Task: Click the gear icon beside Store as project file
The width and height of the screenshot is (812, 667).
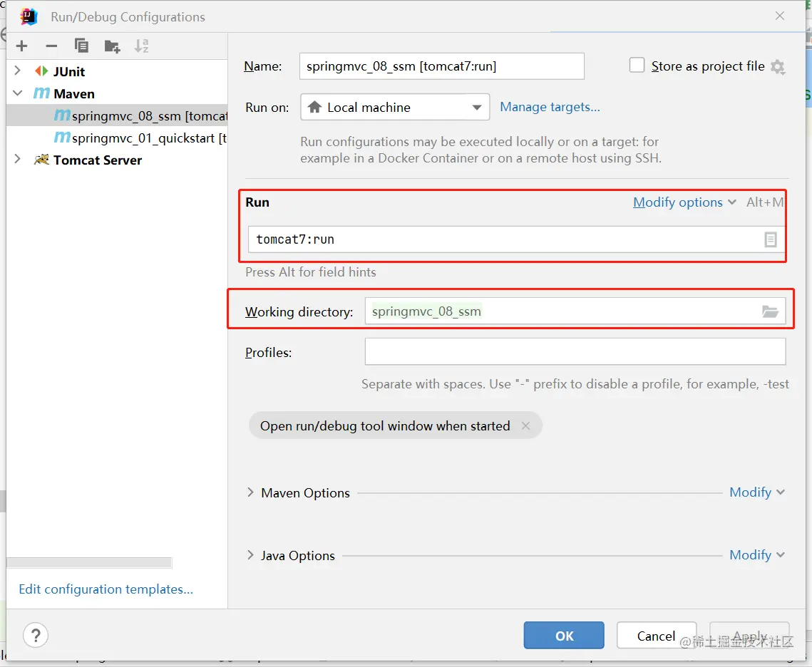Action: coord(778,67)
